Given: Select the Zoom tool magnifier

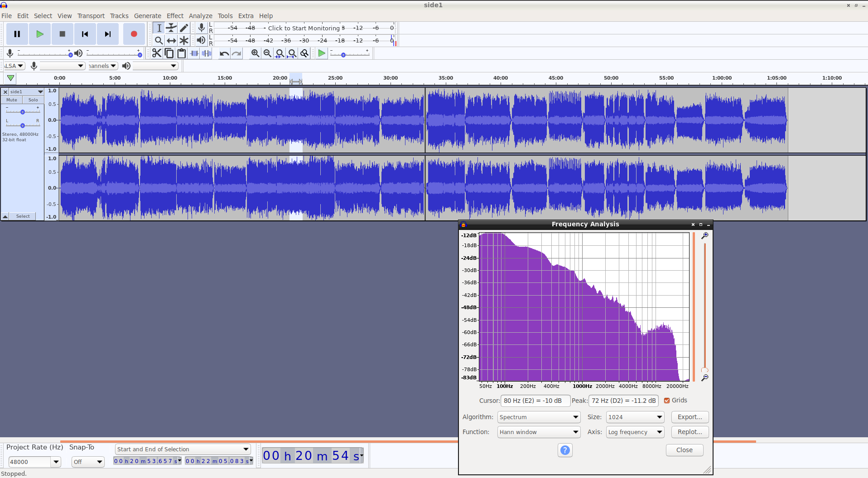Looking at the screenshot, I should 159,40.
